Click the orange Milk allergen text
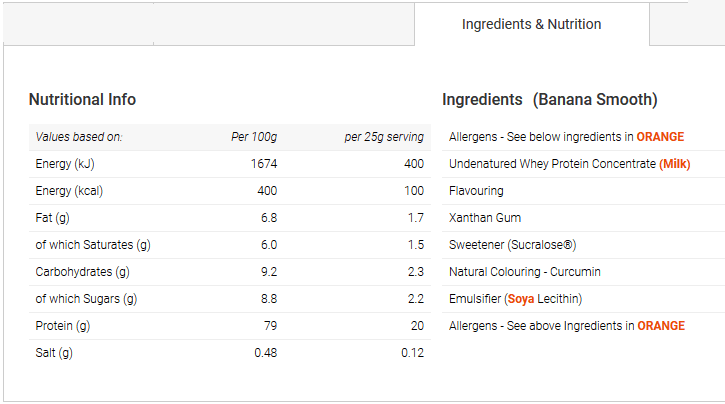This screenshot has width=725, height=404. (x=675, y=164)
